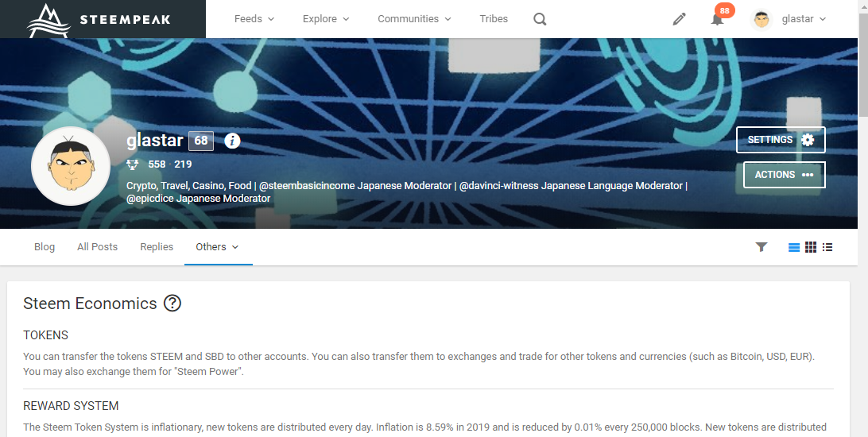Expand the Others tab dropdown

218,247
